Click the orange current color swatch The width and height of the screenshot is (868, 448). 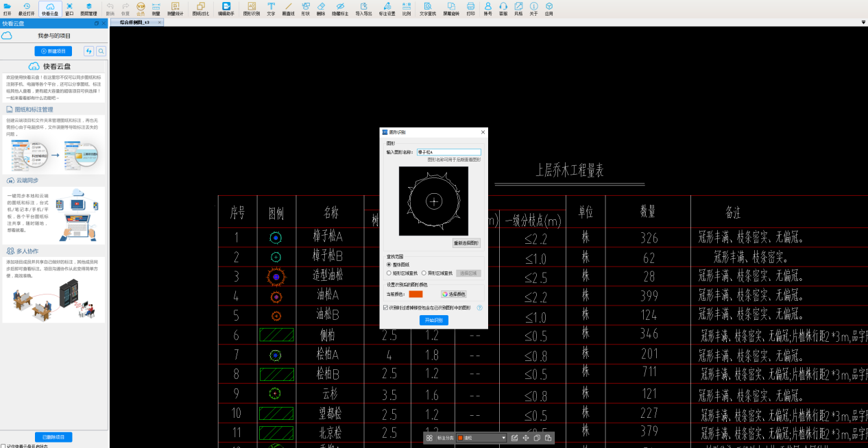point(415,294)
